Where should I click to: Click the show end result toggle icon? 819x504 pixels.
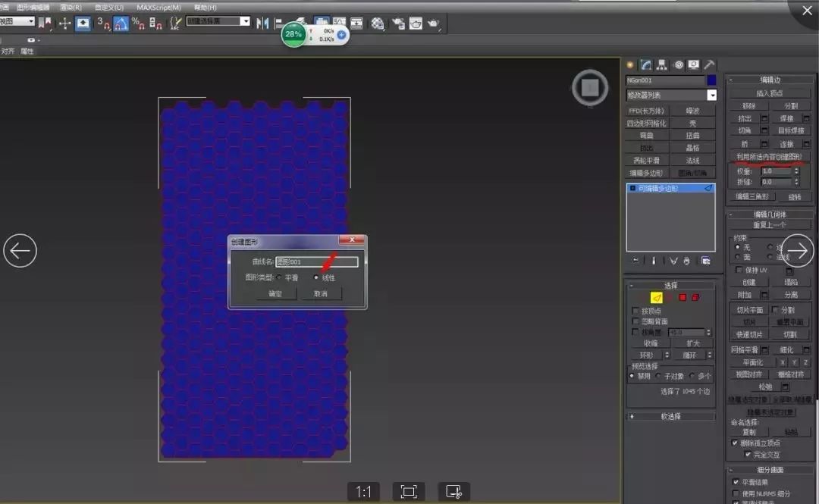(654, 261)
